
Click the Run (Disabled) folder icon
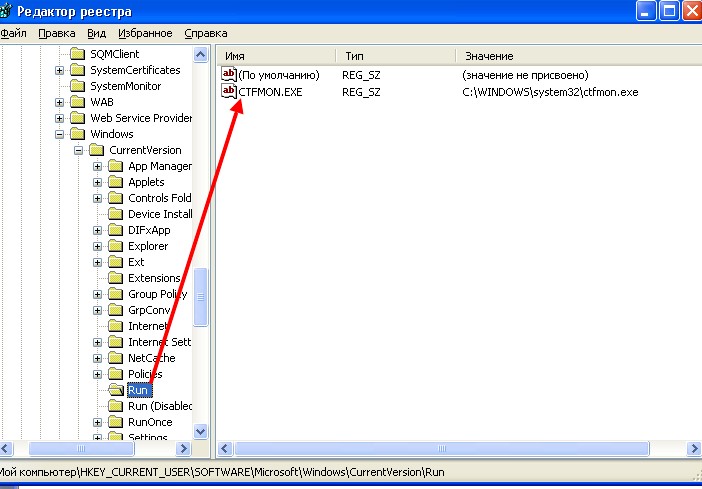pyautogui.click(x=116, y=406)
